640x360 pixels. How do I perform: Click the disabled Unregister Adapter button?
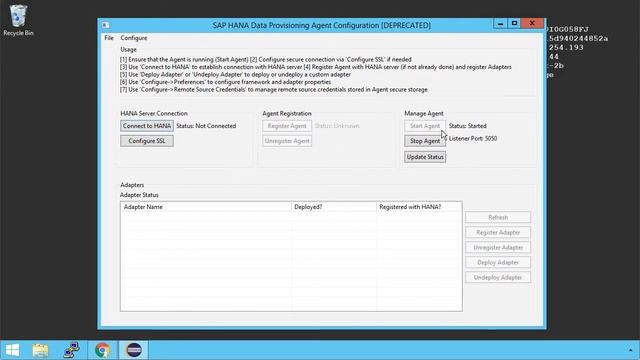pyautogui.click(x=498, y=247)
